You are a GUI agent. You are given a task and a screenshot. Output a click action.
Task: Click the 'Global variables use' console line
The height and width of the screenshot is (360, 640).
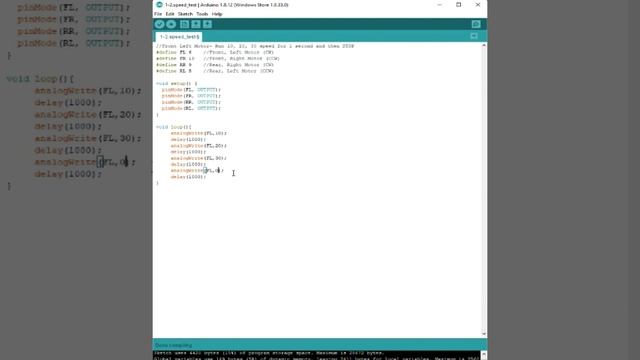[316, 358]
